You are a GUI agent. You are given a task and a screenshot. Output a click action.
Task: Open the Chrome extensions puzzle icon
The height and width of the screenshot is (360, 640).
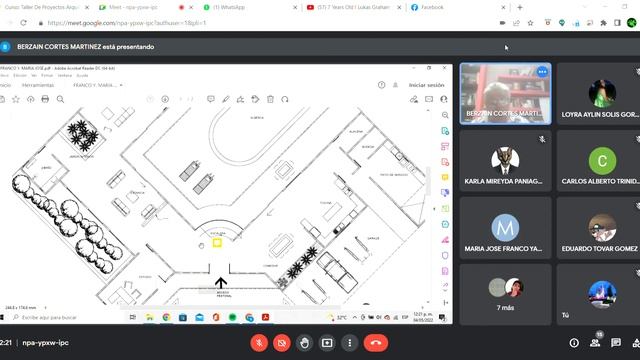pos(603,23)
